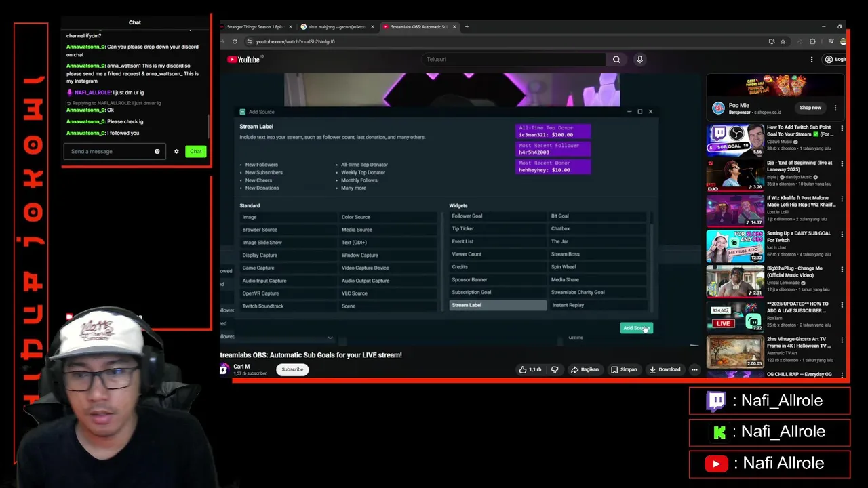Click Shop now on Pop Mie ad
Viewport: 868px width, 488px height.
coord(810,108)
